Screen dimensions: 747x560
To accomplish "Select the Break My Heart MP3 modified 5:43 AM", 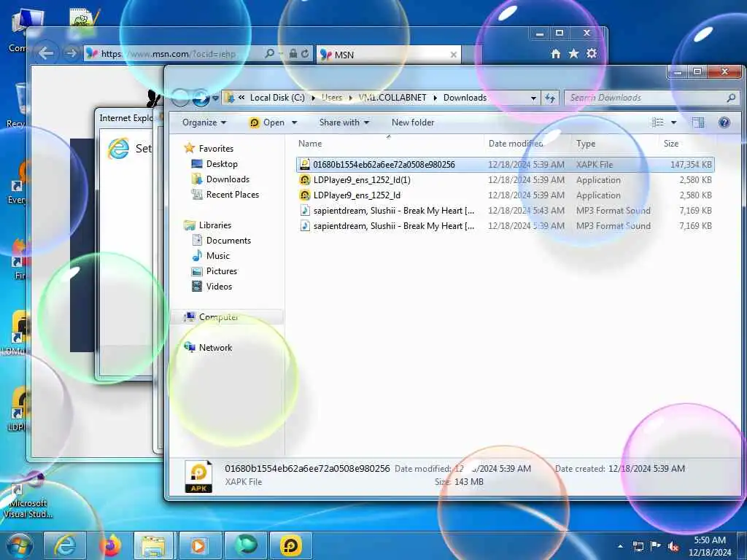I will click(x=505, y=211).
